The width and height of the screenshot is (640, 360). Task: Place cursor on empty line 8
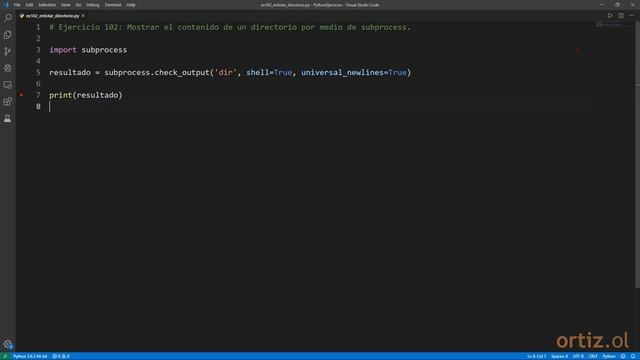pyautogui.click(x=322, y=107)
